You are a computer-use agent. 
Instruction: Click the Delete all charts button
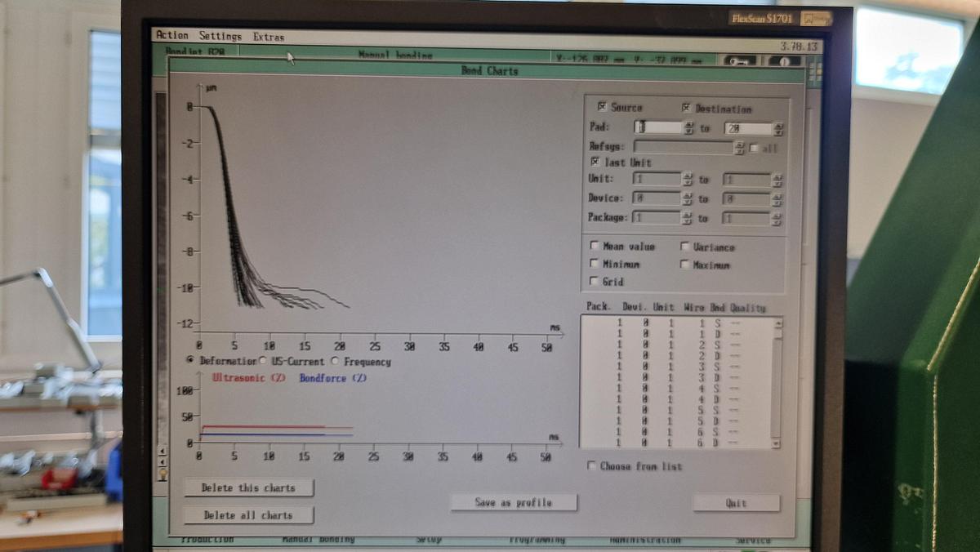(247, 515)
